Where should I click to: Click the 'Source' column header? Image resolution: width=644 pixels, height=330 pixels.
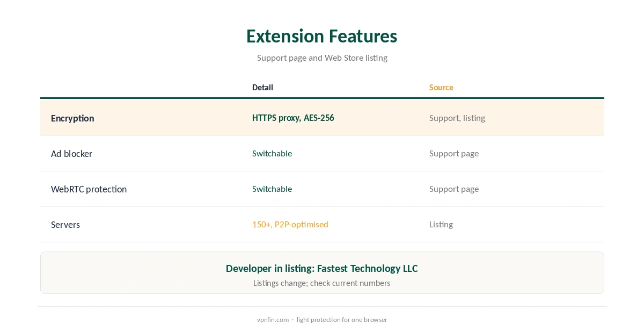point(441,88)
